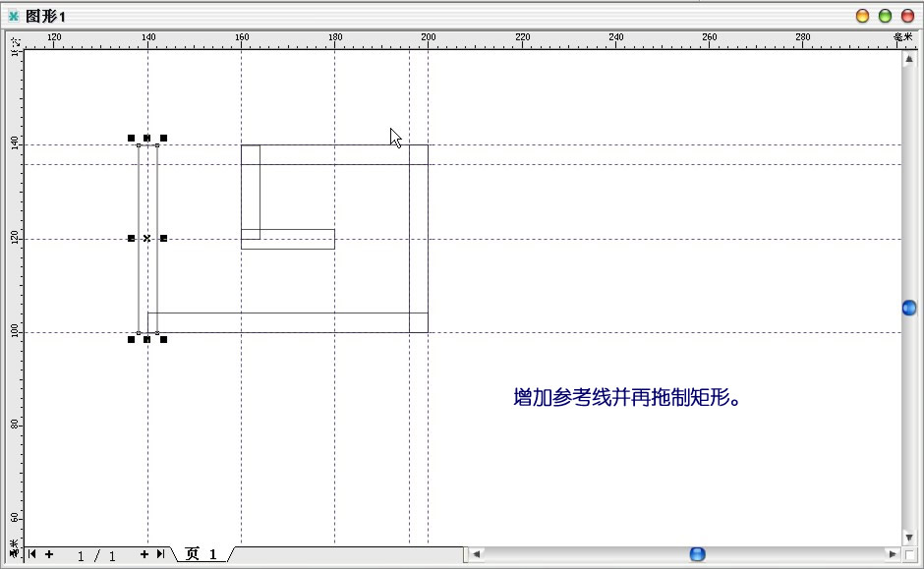Click the blue vertical scrollbar thumb
This screenshot has height=569, width=924.
[x=909, y=308]
